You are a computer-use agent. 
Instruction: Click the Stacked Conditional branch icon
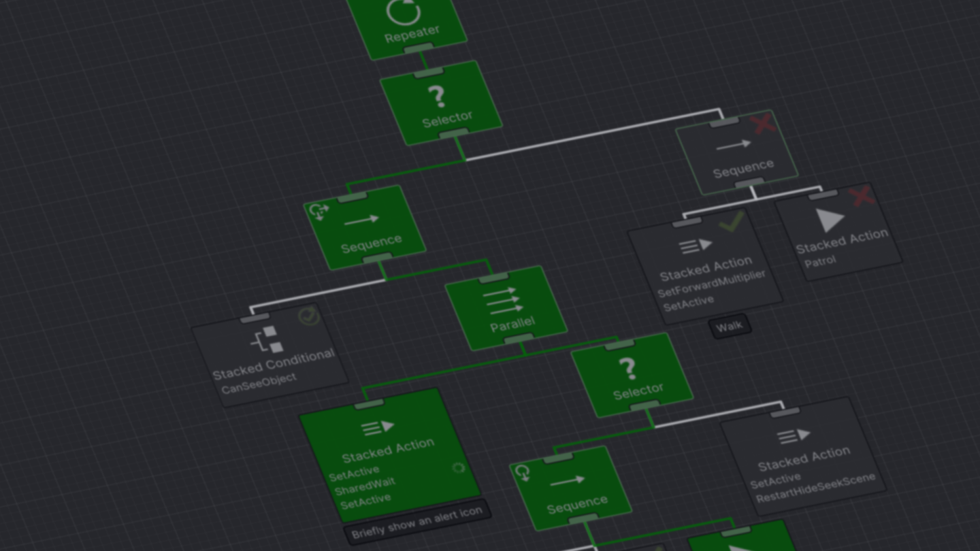click(266, 339)
